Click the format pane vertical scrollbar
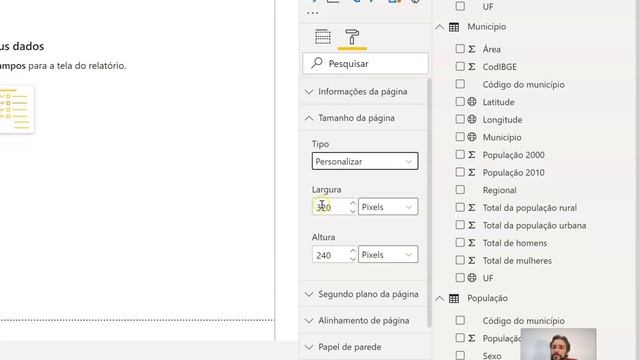Viewport: 640px width, 360px height. (429, 203)
